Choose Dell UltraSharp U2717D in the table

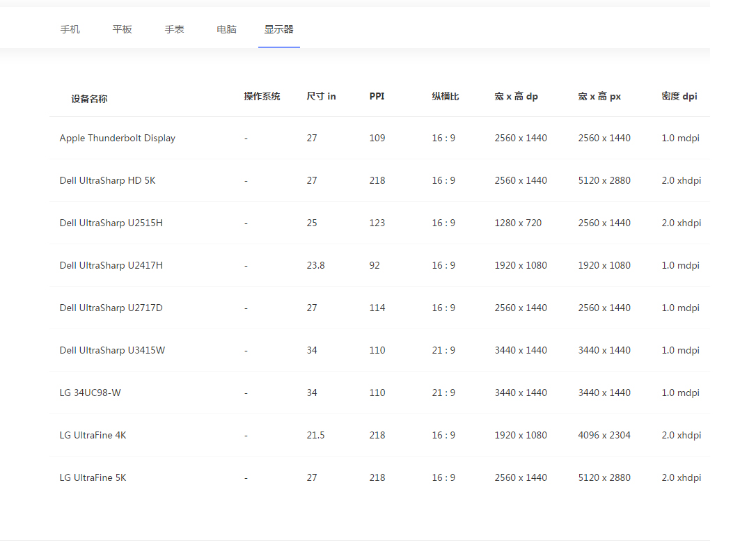[x=111, y=308]
